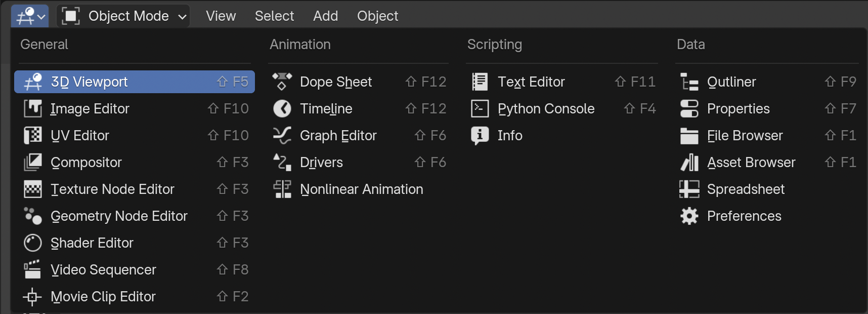Click the Image Editor icon
The height and width of the screenshot is (314, 868).
[x=33, y=108]
